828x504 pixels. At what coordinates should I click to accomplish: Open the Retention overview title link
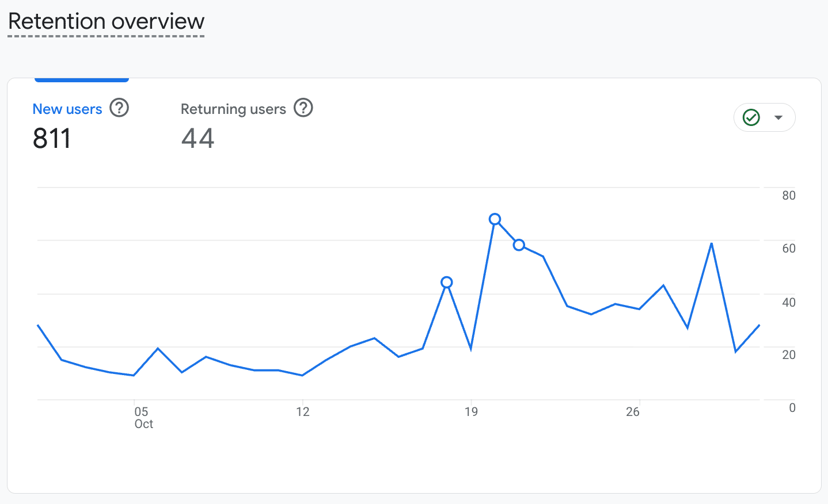(x=106, y=22)
